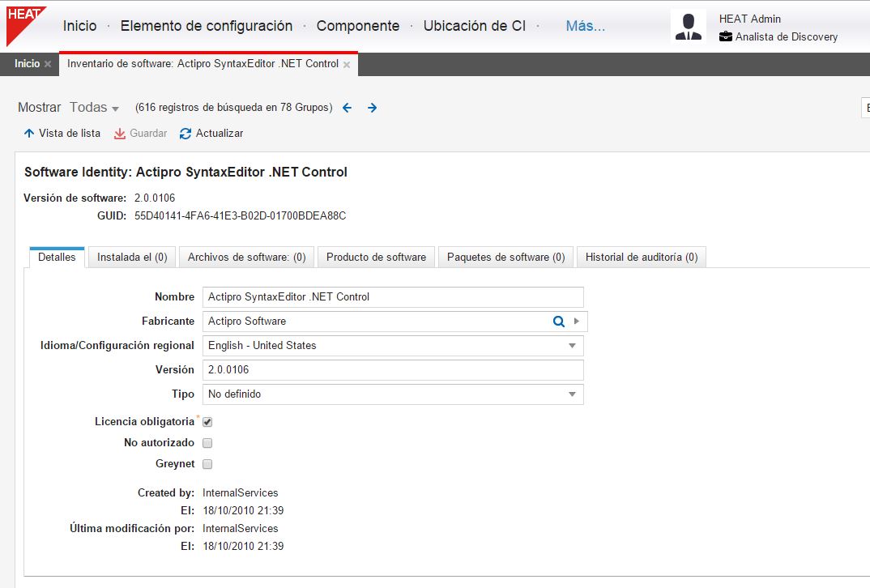Click the Fabricante search magnifier icon
Screen dimensions: 870x588
[559, 322]
